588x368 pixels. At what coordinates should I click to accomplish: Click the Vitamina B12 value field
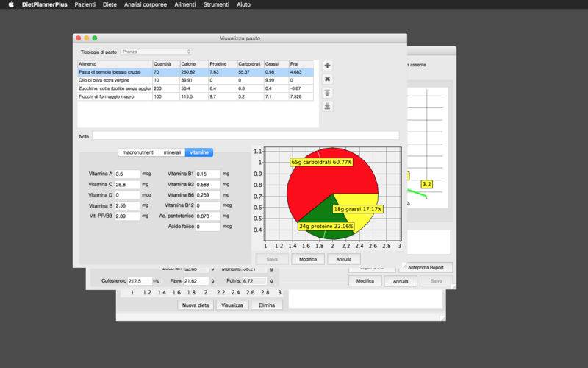208,205
